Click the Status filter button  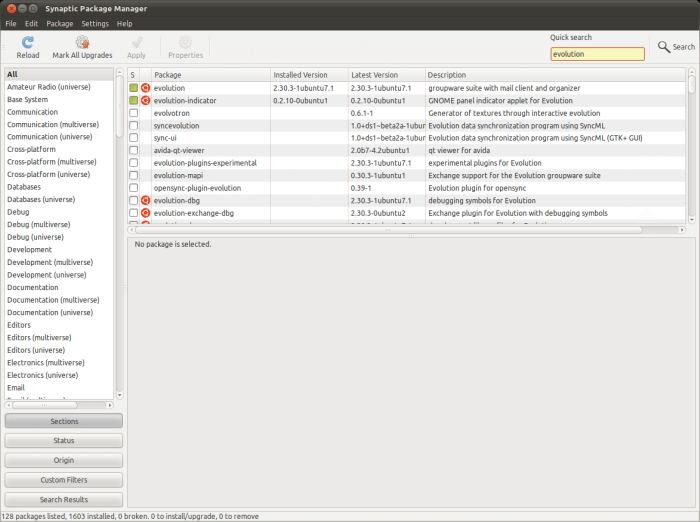(64, 440)
